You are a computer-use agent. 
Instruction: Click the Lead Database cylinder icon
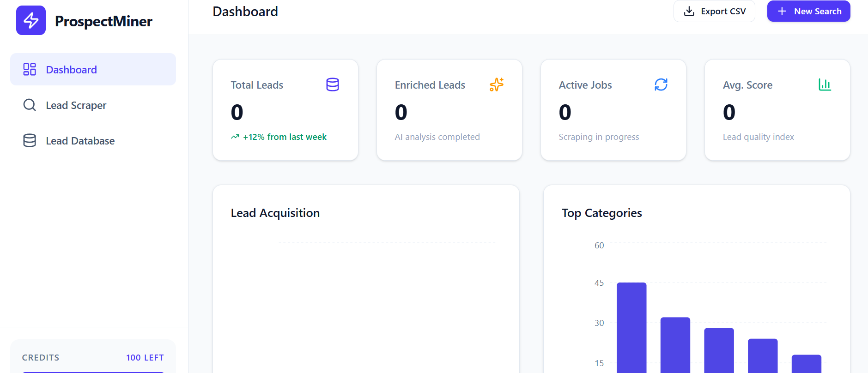click(x=30, y=140)
